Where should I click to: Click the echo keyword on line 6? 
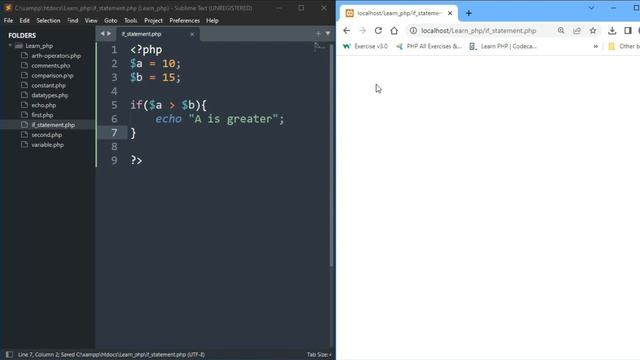tap(168, 119)
